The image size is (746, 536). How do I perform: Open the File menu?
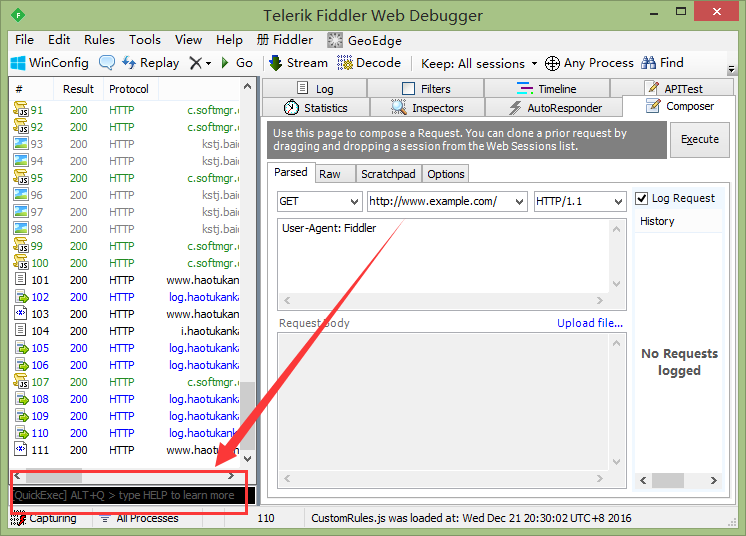coord(24,40)
